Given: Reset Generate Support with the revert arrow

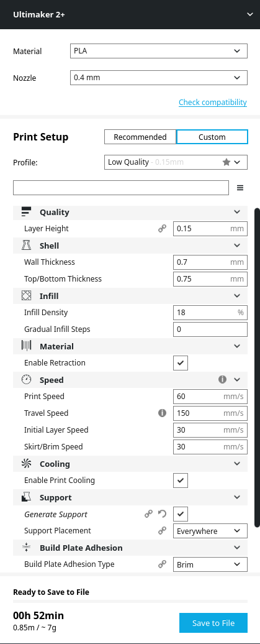Looking at the screenshot, I should click(163, 514).
